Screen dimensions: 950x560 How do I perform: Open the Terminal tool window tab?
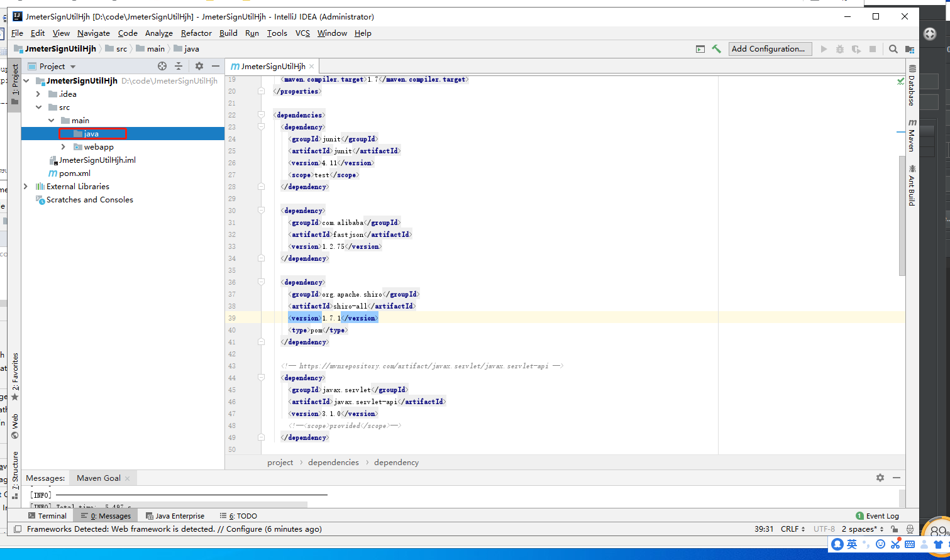pyautogui.click(x=47, y=516)
